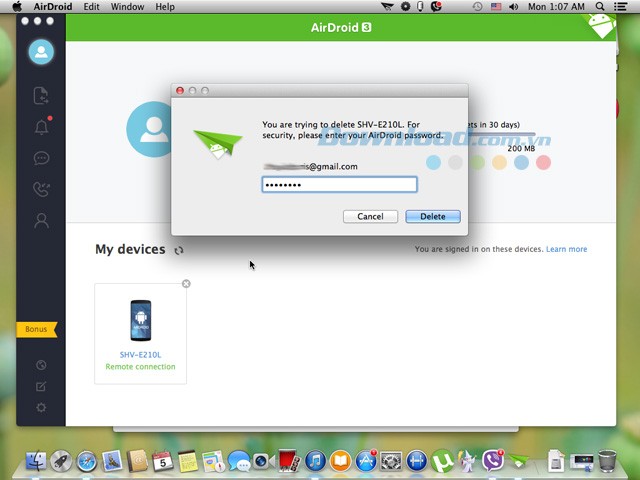The image size is (640, 480).
Task: Remove the SHV-E210L device card
Action: click(x=186, y=284)
